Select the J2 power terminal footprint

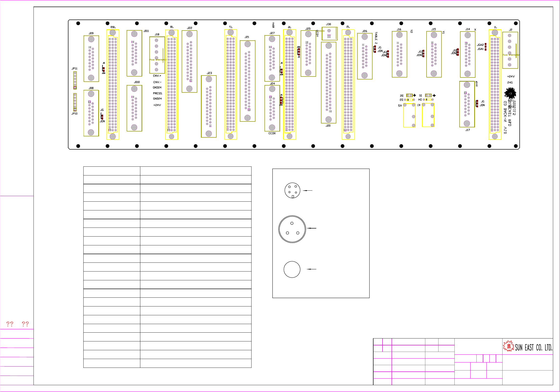click(510, 50)
